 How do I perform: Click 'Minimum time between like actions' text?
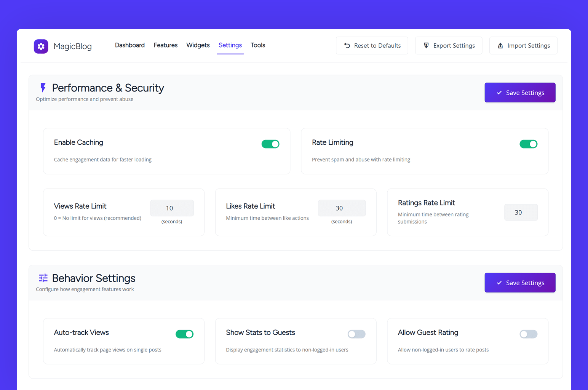tap(267, 218)
